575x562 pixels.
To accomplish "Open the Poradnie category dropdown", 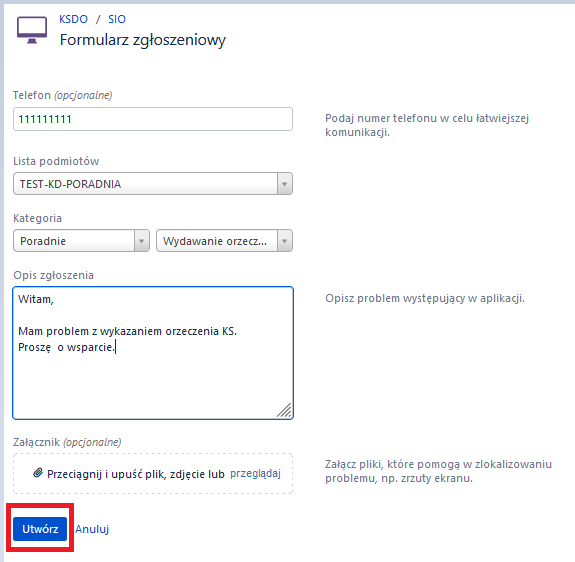I will 81,241.
